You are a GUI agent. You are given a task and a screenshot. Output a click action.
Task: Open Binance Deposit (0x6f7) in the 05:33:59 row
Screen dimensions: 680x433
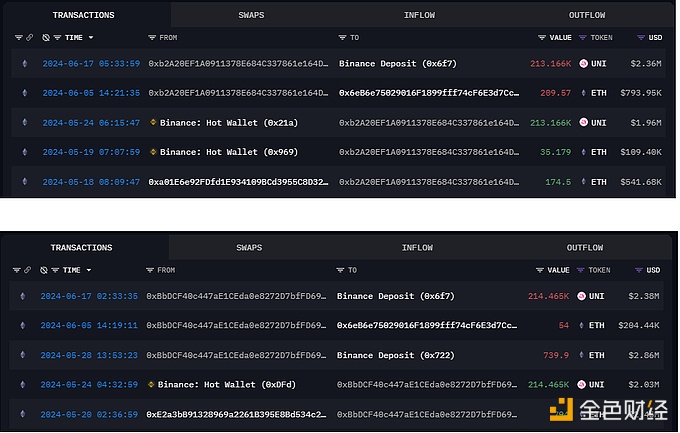tap(398, 64)
